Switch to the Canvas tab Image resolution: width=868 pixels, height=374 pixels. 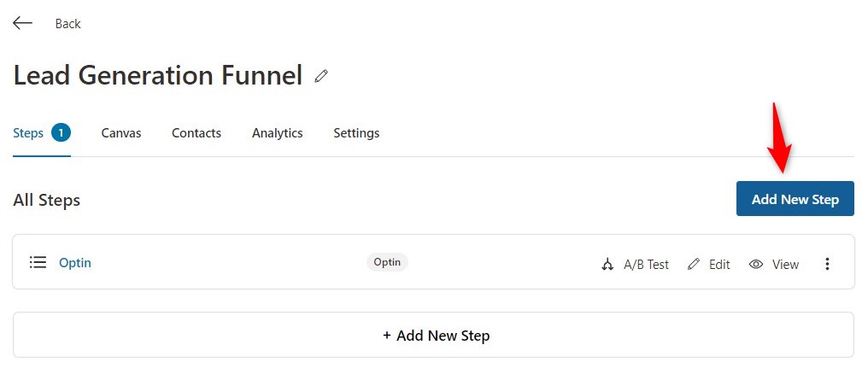pyautogui.click(x=121, y=133)
